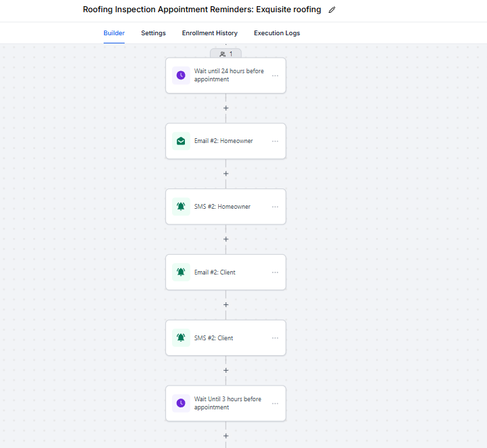Viewport: 487px width, 448px height.
Task: Click the purple clock icon for 3 hours wait
Action: 181,403
